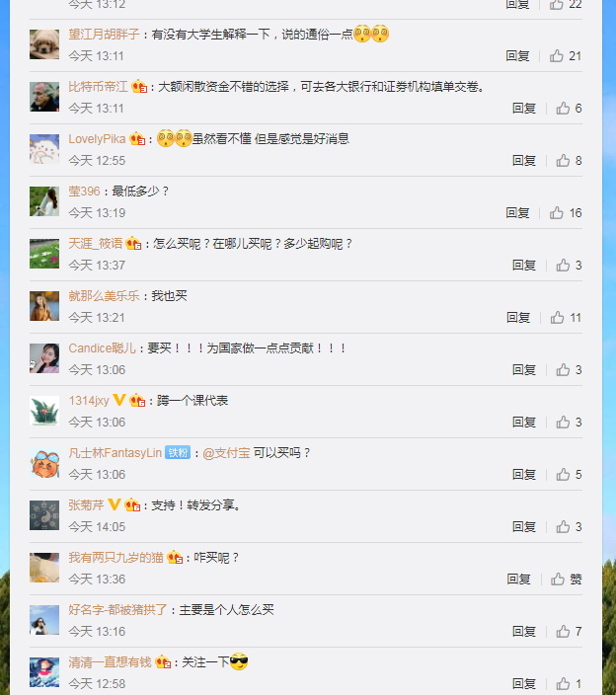Like the comment by 比特币帝江
616x695 pixels.
(569, 109)
